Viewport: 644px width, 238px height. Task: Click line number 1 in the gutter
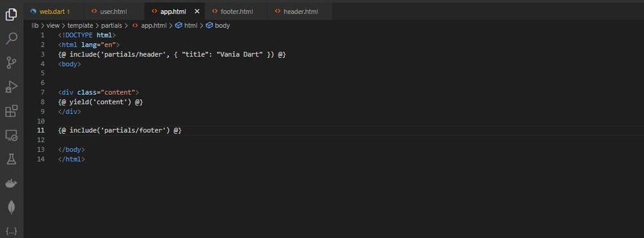43,35
